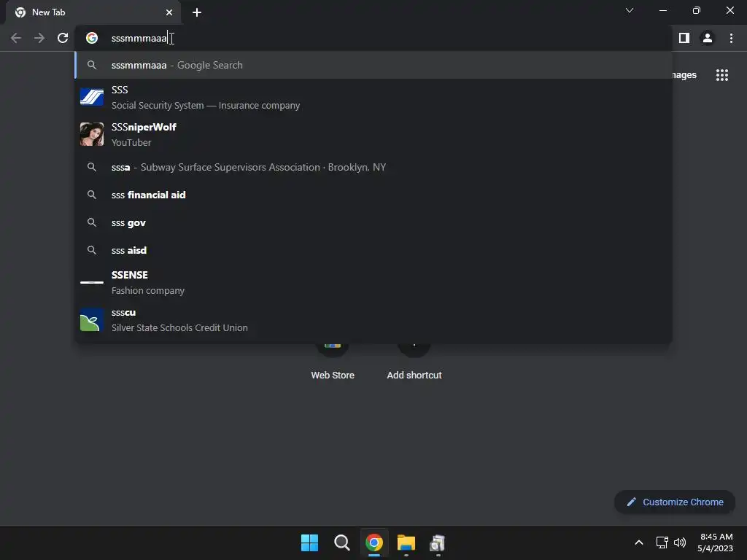Viewport: 747px width, 560px height.
Task: Click the rightmost taskbar app icon
Action: click(x=438, y=542)
